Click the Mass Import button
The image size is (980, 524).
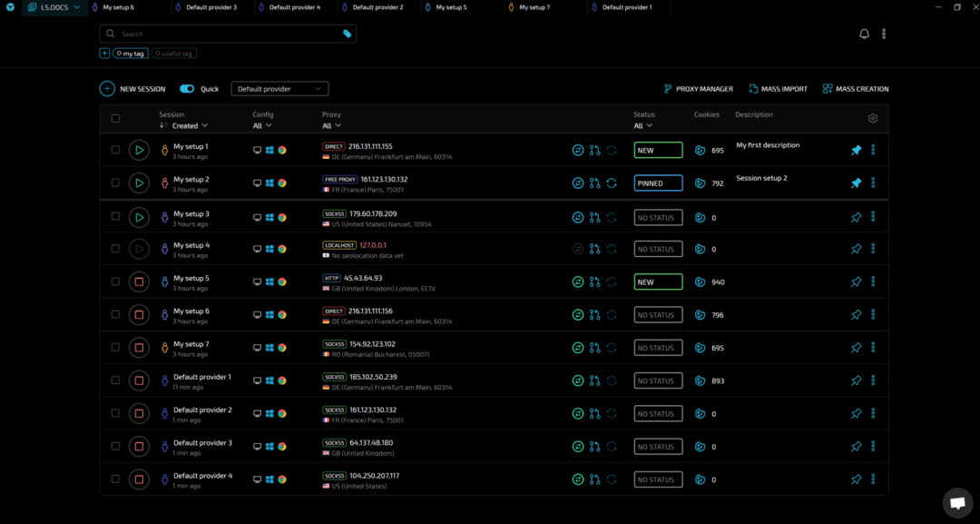[778, 89]
